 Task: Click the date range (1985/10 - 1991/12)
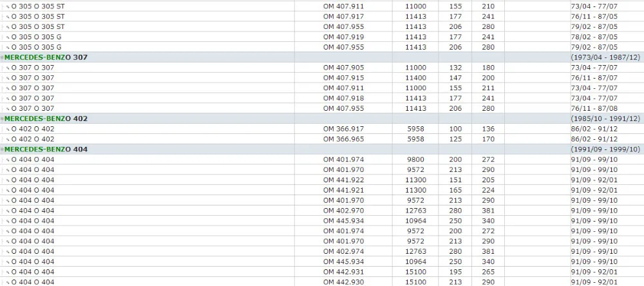[x=605, y=119]
